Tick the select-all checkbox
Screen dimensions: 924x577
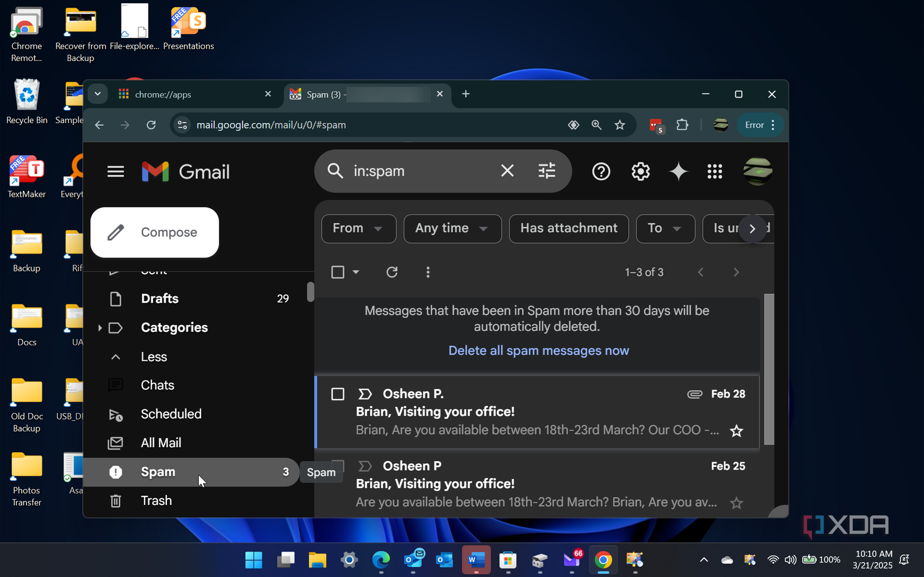338,272
